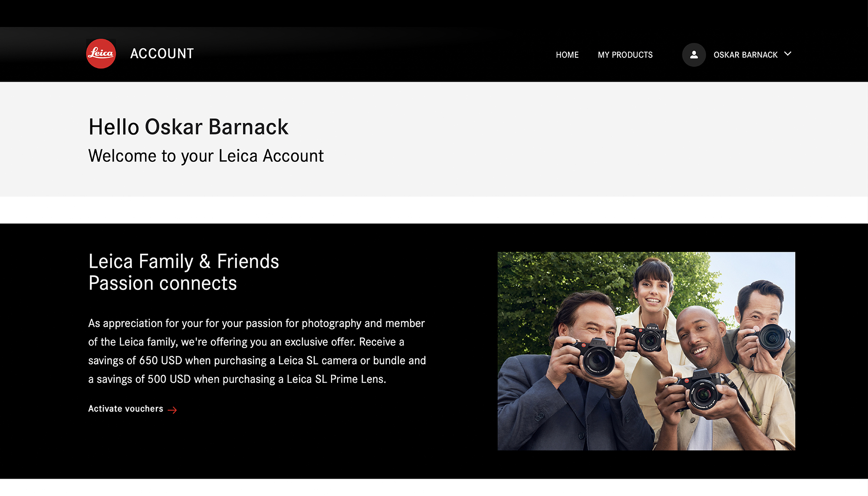The width and height of the screenshot is (868, 496).
Task: Click the Passion connects heading line
Action: [x=163, y=283]
